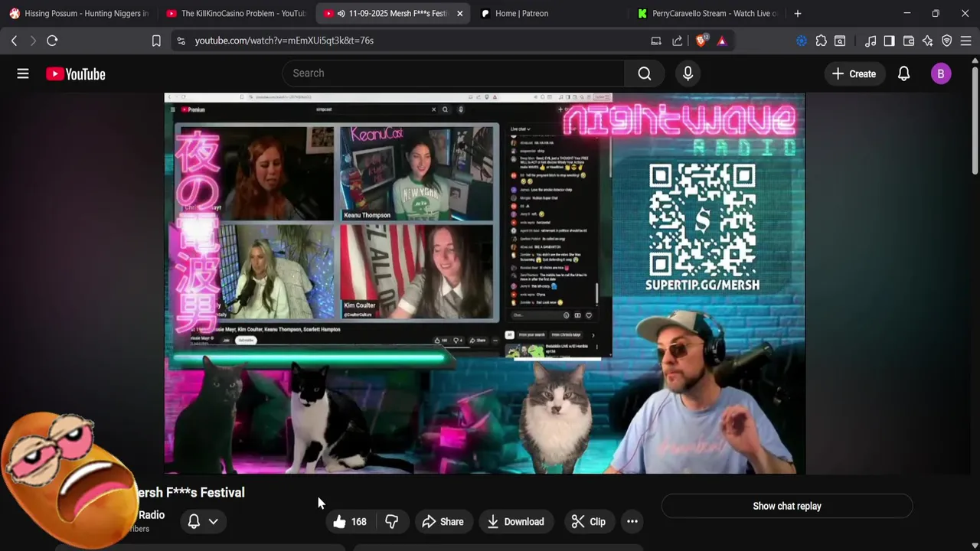980x551 pixels.
Task: Download this video
Action: coord(515,522)
